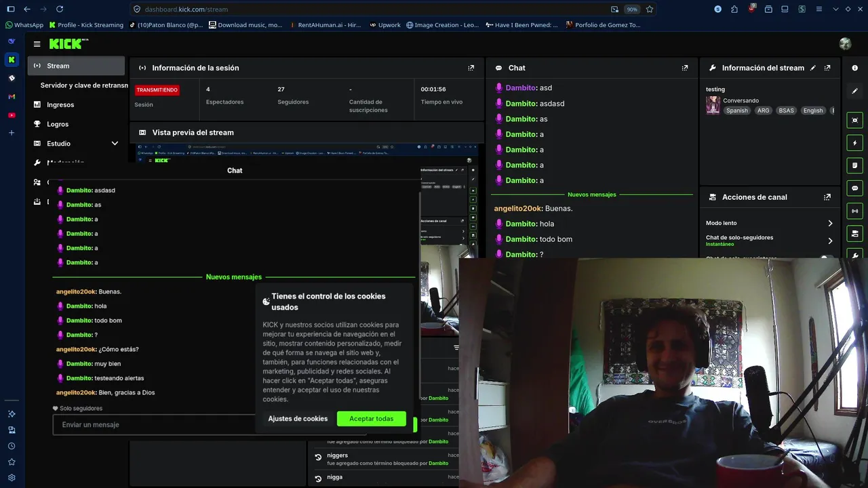Open the Conversando category thumbnail
Image resolution: width=868 pixels, height=488 pixels.
click(713, 105)
